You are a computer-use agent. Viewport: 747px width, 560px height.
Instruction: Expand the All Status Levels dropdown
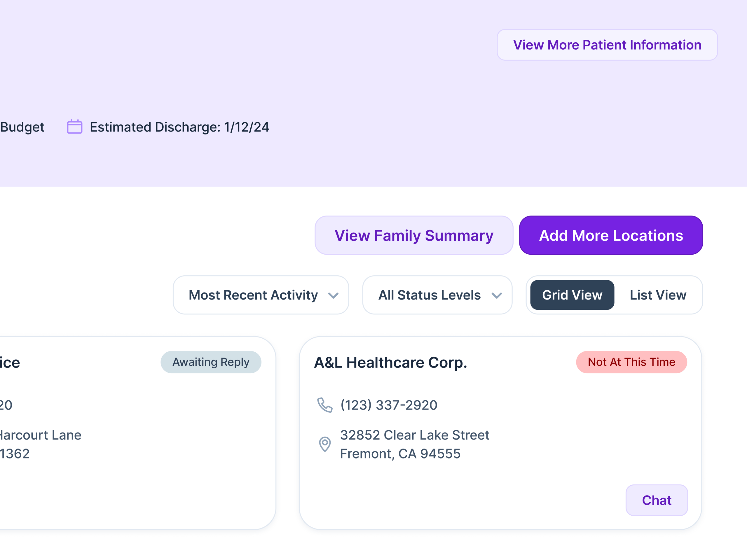437,295
